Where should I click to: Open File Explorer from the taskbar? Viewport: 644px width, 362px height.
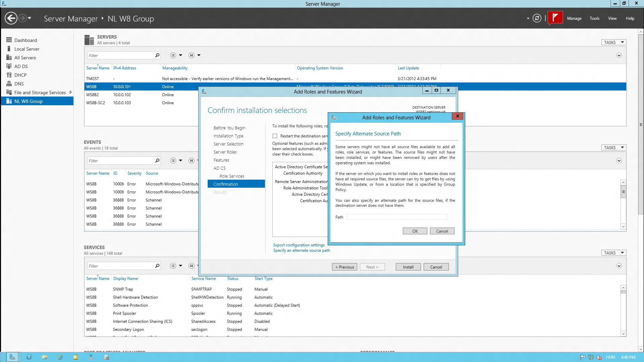tap(45, 357)
